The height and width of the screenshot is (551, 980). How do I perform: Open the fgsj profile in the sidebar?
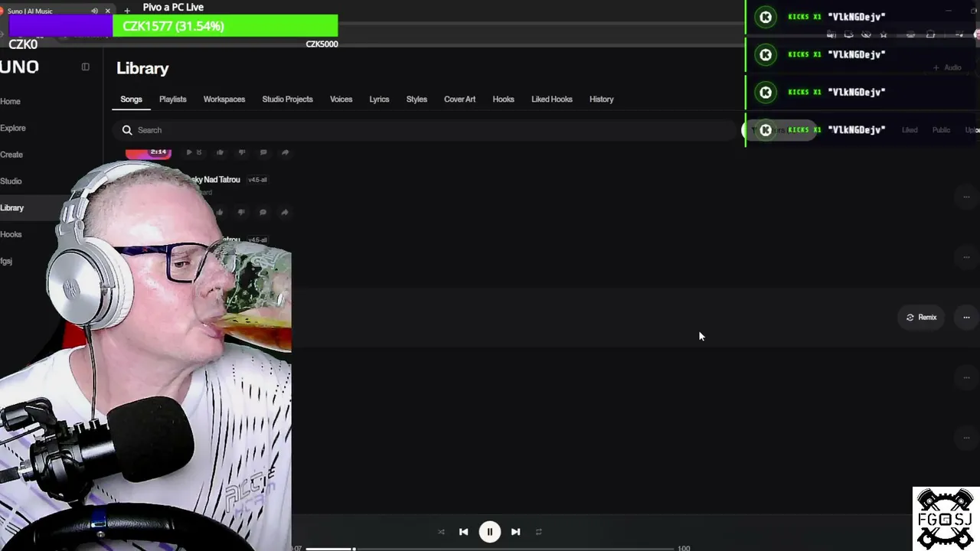pyautogui.click(x=6, y=262)
